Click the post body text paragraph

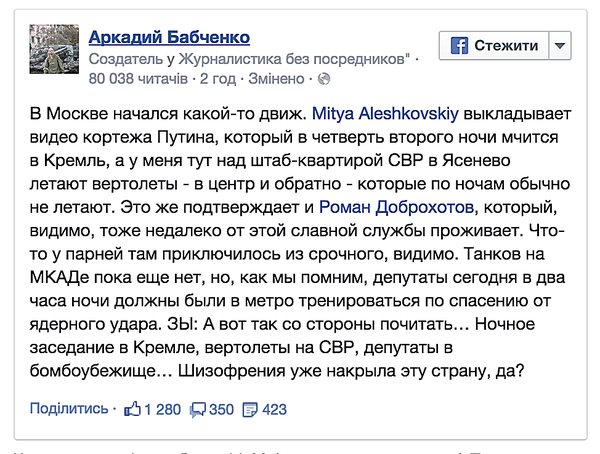[x=300, y=250]
